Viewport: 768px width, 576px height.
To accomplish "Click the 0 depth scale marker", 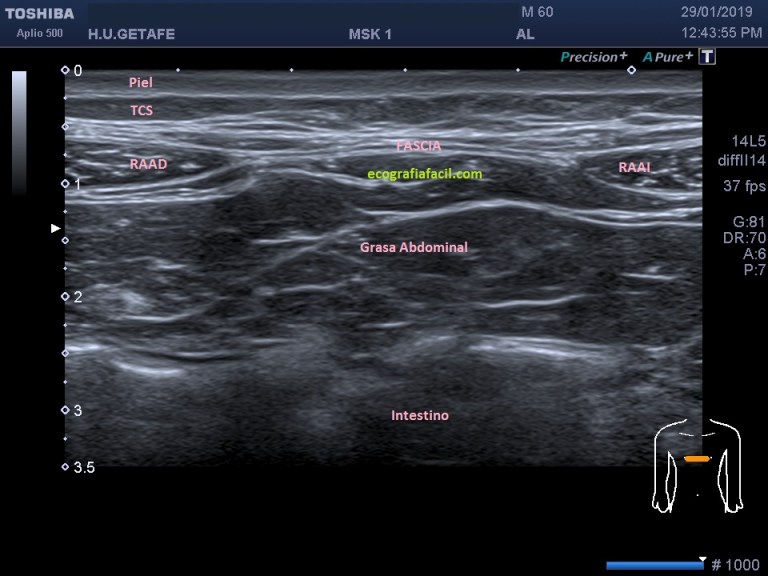I will pos(76,71).
